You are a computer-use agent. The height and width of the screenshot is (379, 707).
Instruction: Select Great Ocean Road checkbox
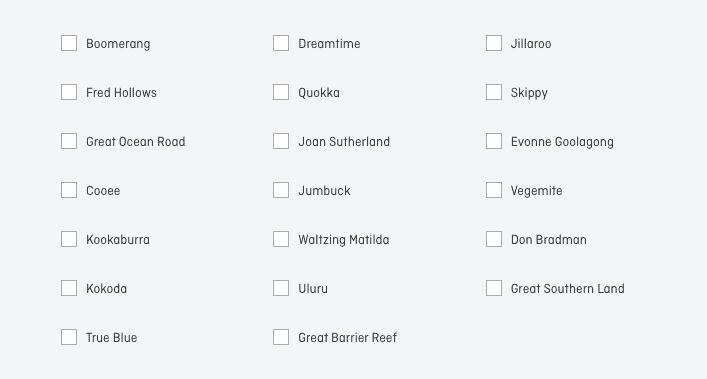pyautogui.click(x=69, y=141)
